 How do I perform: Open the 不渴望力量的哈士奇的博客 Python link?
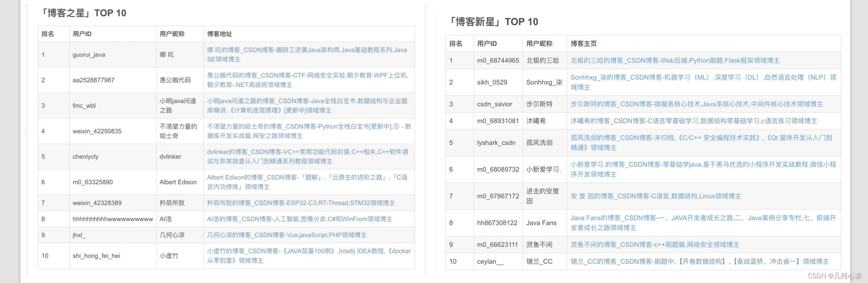[x=309, y=131]
